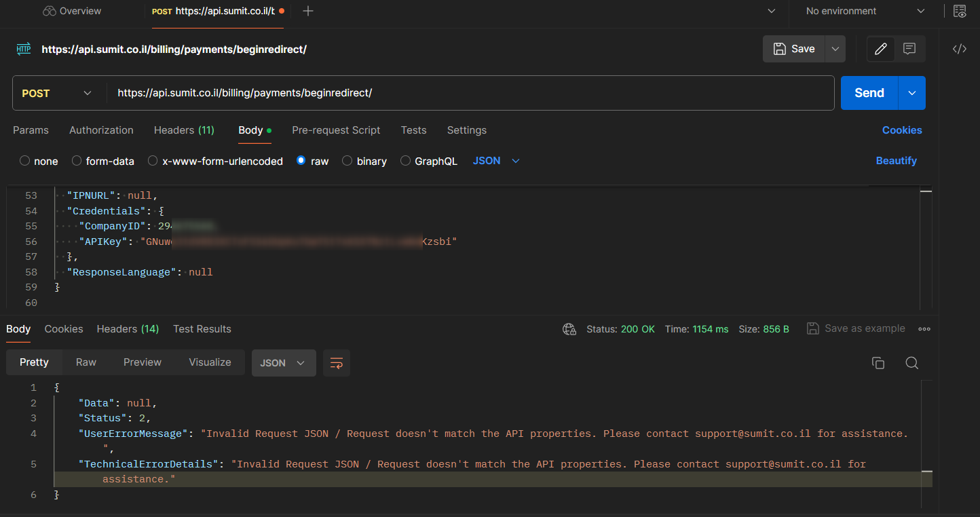Click the HTTP request type icon
This screenshot has height=517, width=980.
pyautogui.click(x=24, y=49)
